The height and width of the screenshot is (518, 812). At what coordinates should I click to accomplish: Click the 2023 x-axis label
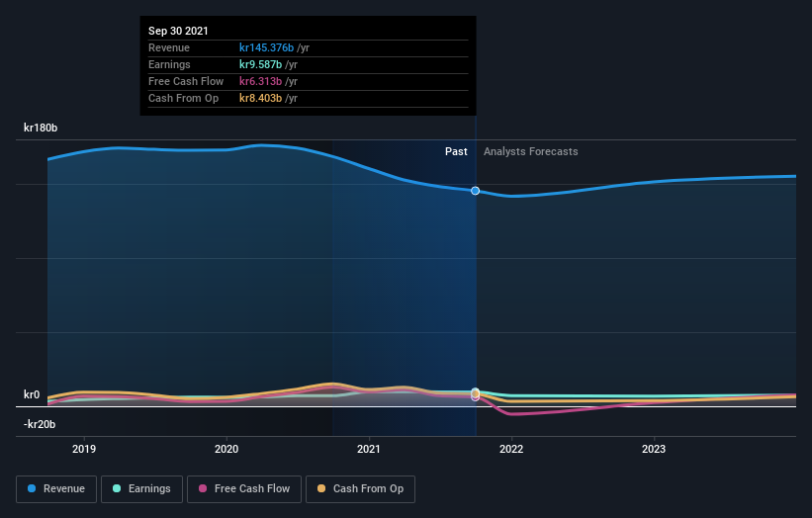[x=654, y=449]
